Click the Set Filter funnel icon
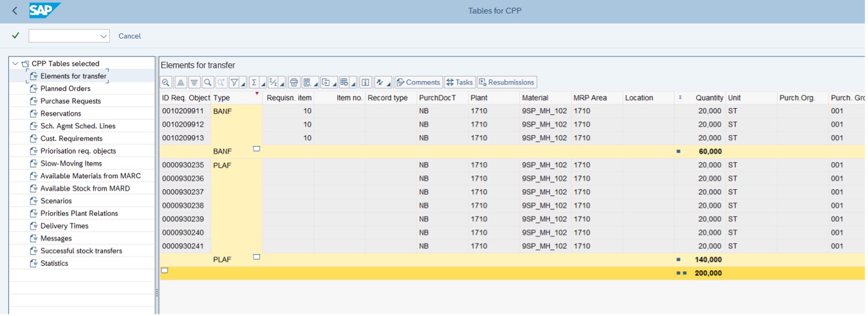 235,82
